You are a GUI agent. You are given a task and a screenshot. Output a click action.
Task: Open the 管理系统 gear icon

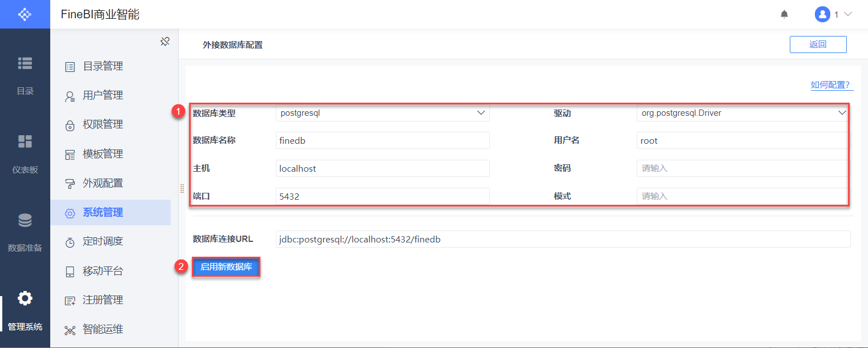click(x=25, y=298)
